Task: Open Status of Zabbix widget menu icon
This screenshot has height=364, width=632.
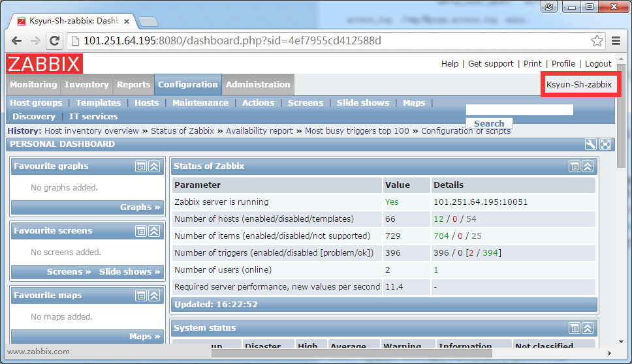Action: pyautogui.click(x=575, y=166)
